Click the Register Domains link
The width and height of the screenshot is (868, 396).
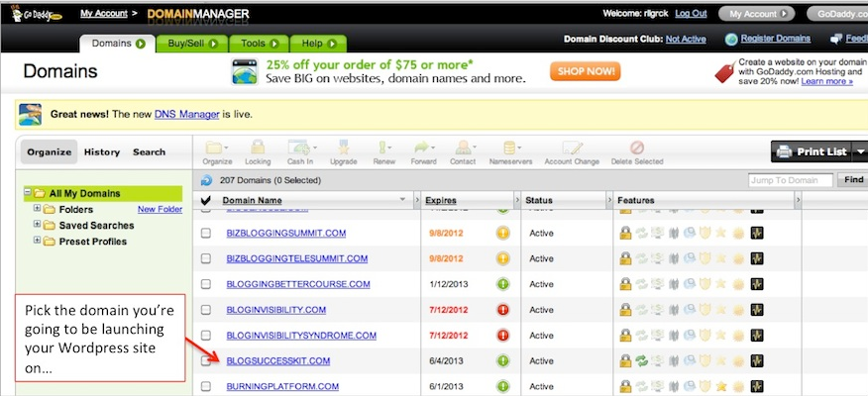click(x=776, y=39)
